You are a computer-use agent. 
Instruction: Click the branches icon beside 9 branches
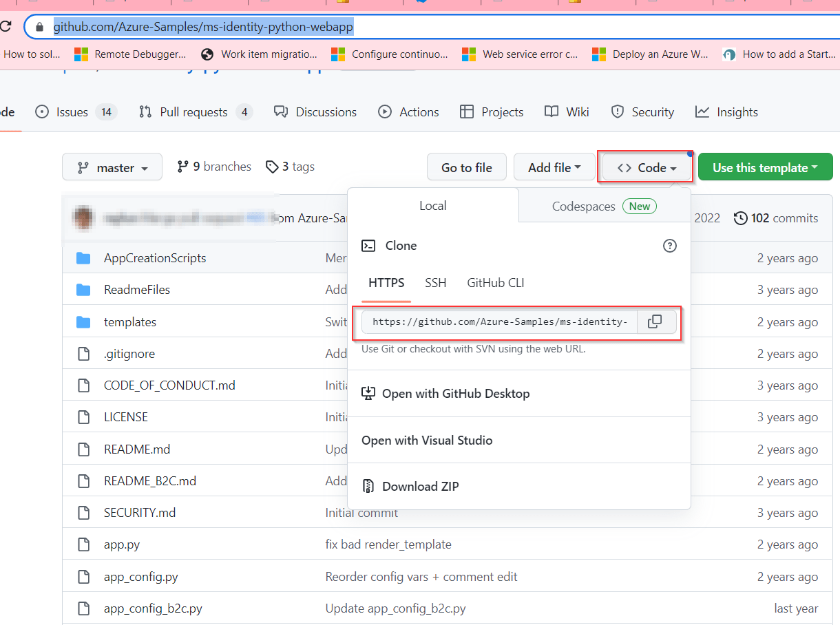click(182, 167)
